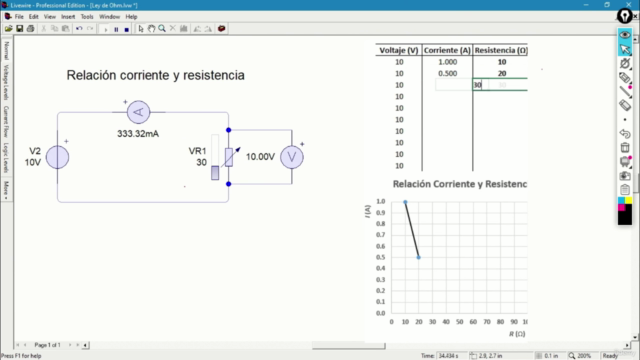640x360 pixels.
Task: Open the Help menu
Action: tap(131, 17)
